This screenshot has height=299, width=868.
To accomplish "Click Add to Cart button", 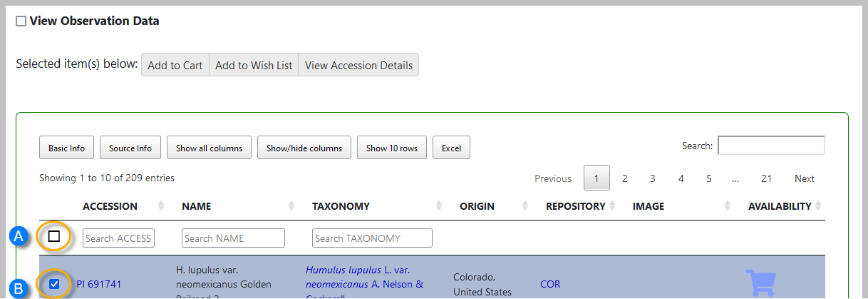I will point(175,65).
